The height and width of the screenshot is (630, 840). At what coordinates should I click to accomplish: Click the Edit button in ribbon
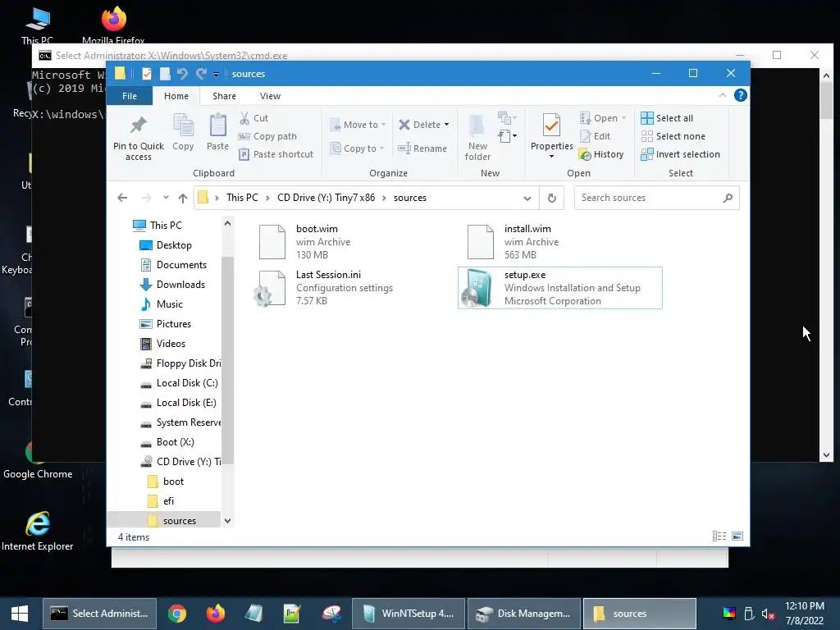595,136
